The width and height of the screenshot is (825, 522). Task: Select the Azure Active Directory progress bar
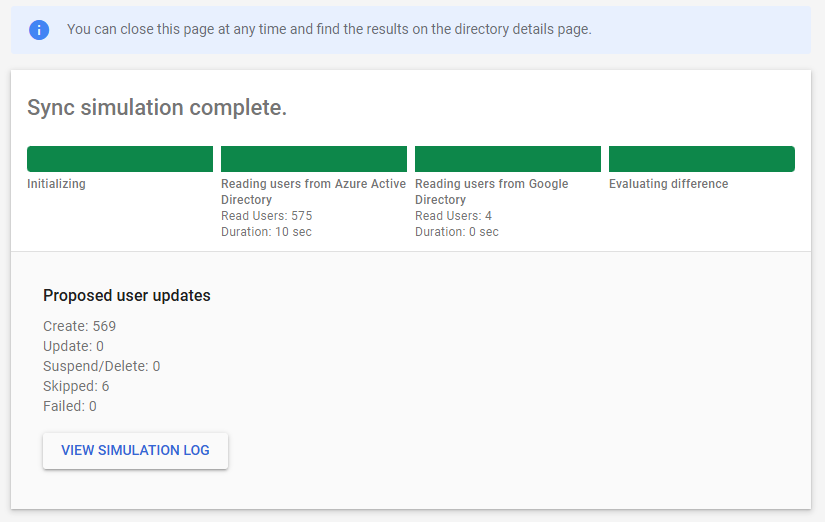pos(314,159)
